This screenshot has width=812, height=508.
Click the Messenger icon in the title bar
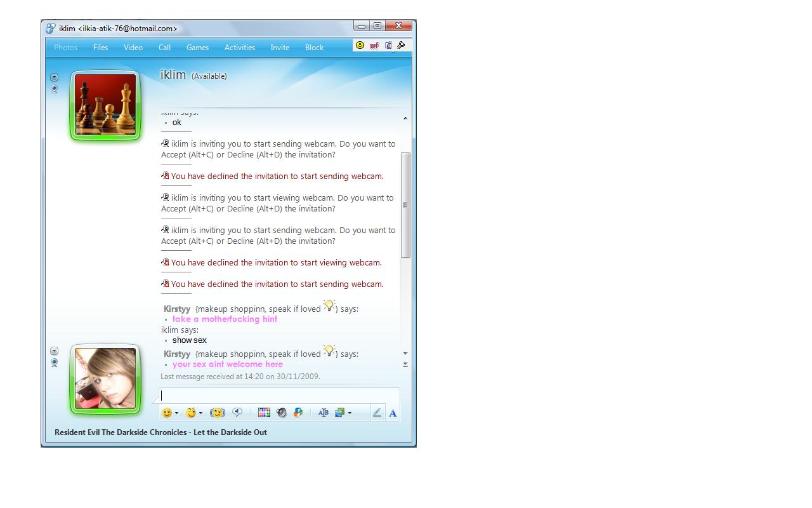(50, 29)
